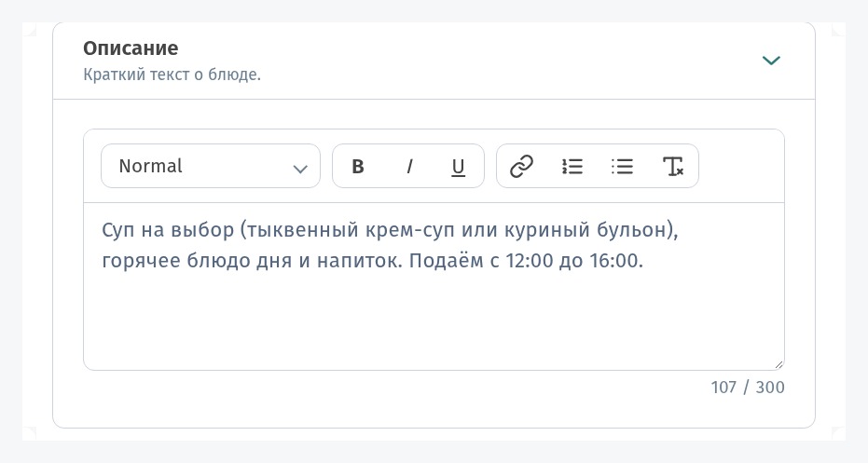Click the Описание section heading
Image resolution: width=868 pixels, height=463 pixels.
[x=131, y=48]
